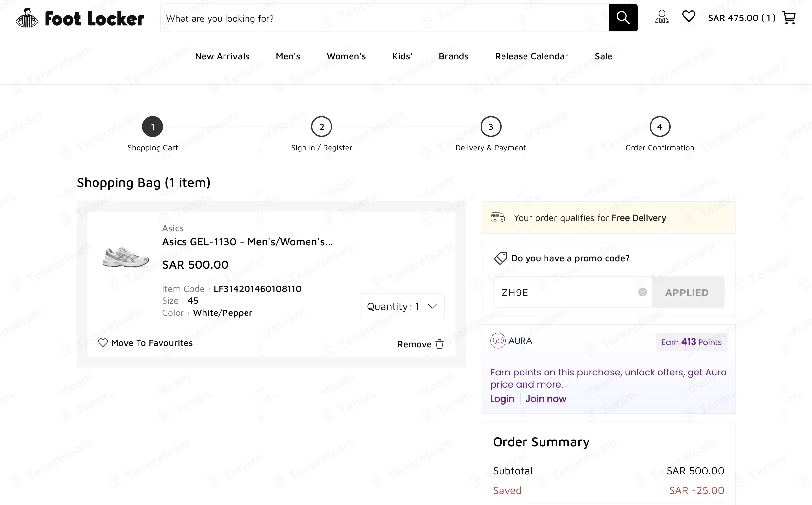Image resolution: width=812 pixels, height=505 pixels.
Task: Open the Men's menu
Action: pos(288,56)
